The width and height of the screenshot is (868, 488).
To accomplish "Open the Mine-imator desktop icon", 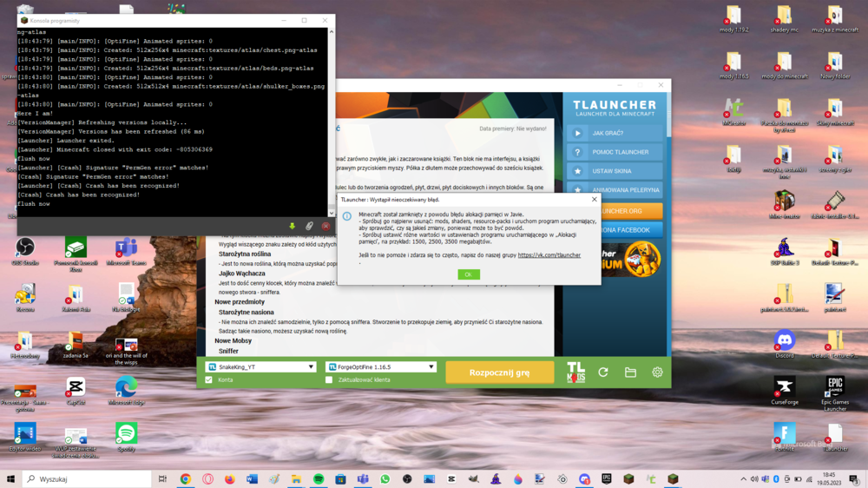I will click(784, 205).
